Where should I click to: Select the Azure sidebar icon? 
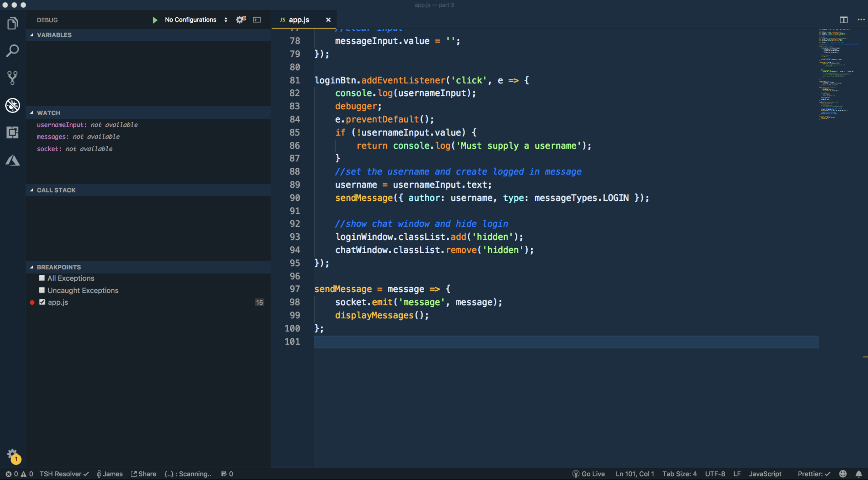[x=12, y=161]
